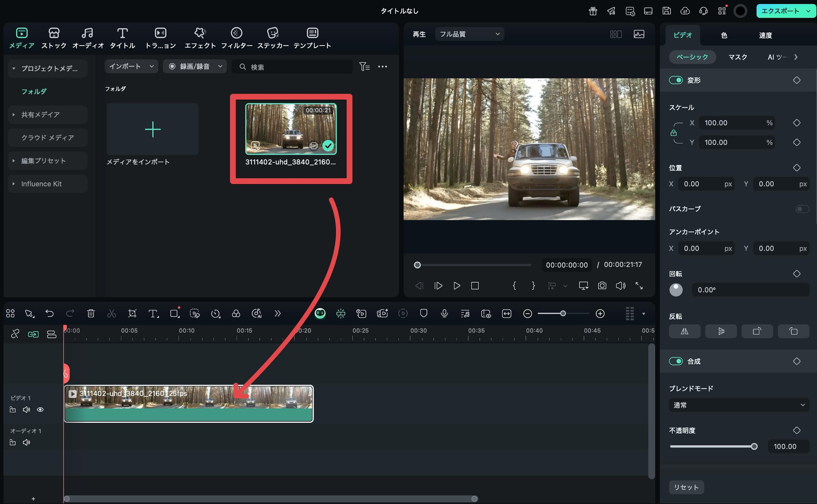
Task: Click the media search field
Action: click(292, 67)
